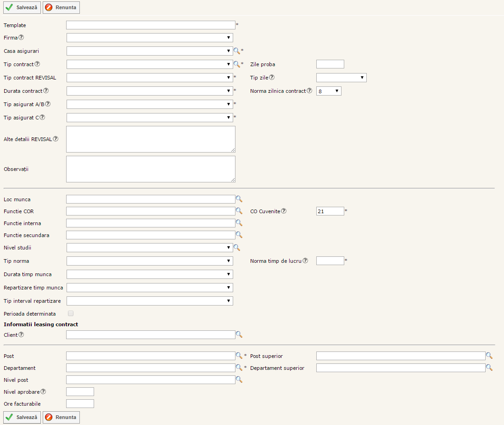Expand the Tip contract REVISAL dropdown
The height and width of the screenshot is (425, 504).
[x=150, y=78]
